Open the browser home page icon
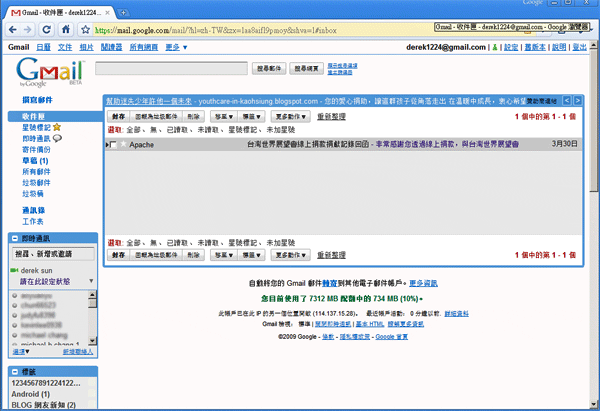This screenshot has width=600, height=411. point(66,29)
